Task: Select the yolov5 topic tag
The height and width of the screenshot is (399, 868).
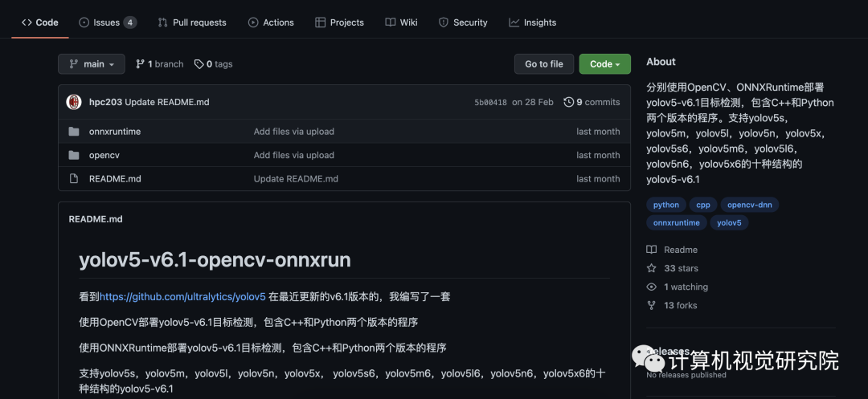Action: (729, 222)
